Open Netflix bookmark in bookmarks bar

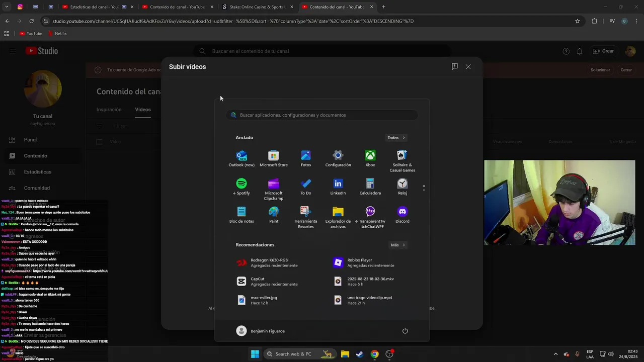point(57,34)
